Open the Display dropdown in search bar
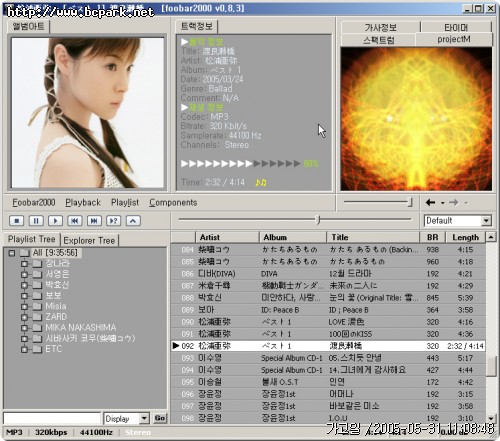The image size is (500, 441). pyautogui.click(x=144, y=418)
